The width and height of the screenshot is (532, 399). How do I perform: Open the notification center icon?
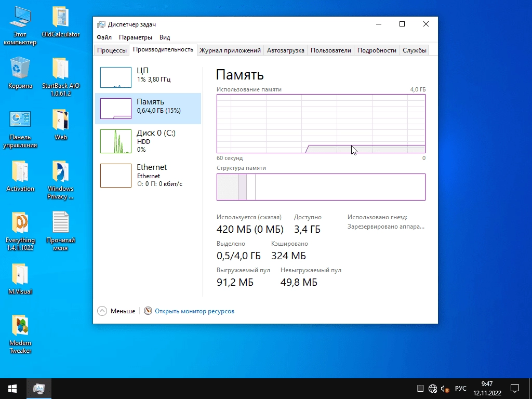coord(515,389)
